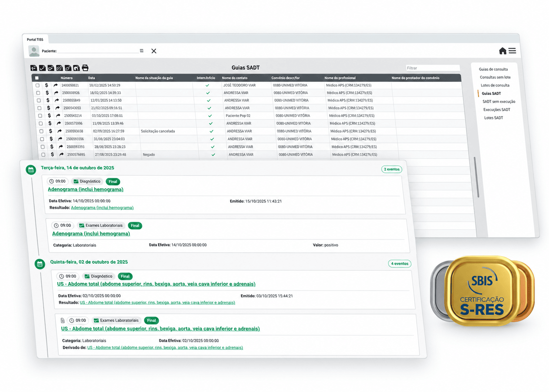Click the print icon in the Guias SADT toolbar
The width and height of the screenshot is (549, 392).
[85, 68]
